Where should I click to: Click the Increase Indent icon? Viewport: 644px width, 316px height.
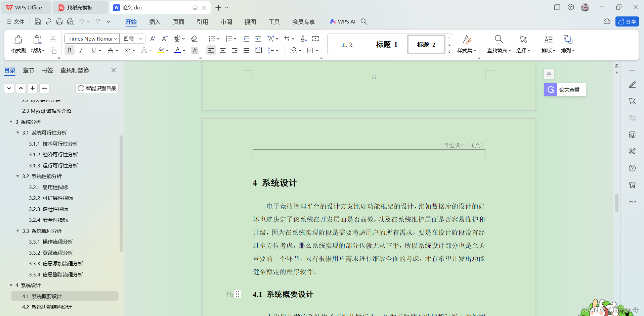click(x=258, y=39)
